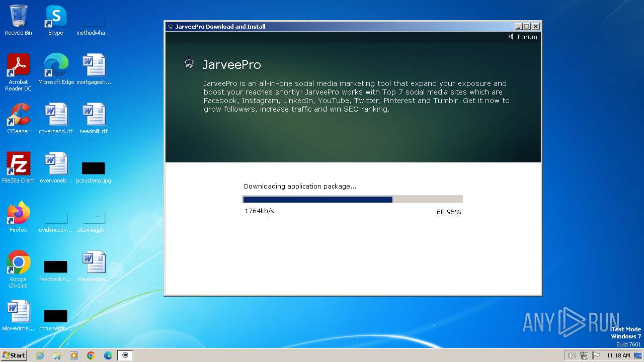The image size is (644, 362).
Task: Open Windows Media Player on taskbar
Action: click(x=74, y=355)
